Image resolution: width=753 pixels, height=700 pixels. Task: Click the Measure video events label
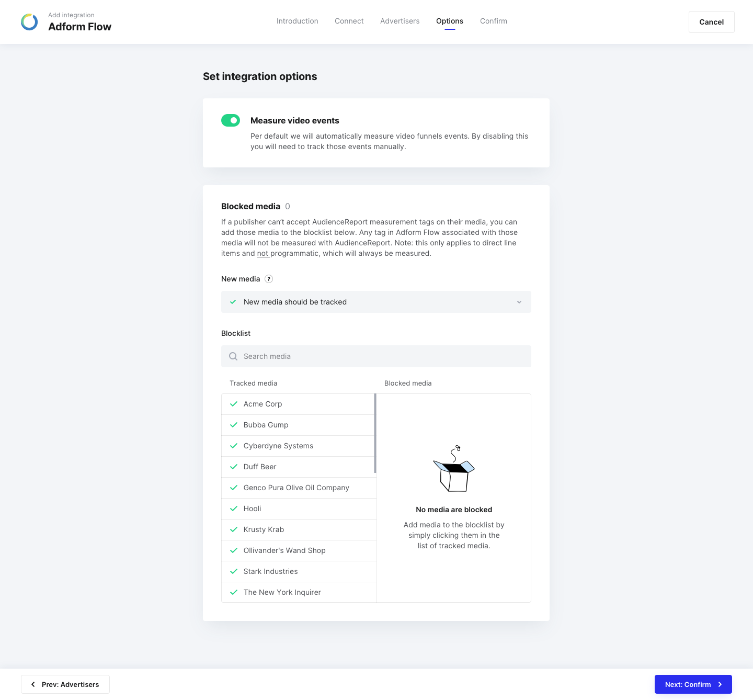[x=295, y=120]
